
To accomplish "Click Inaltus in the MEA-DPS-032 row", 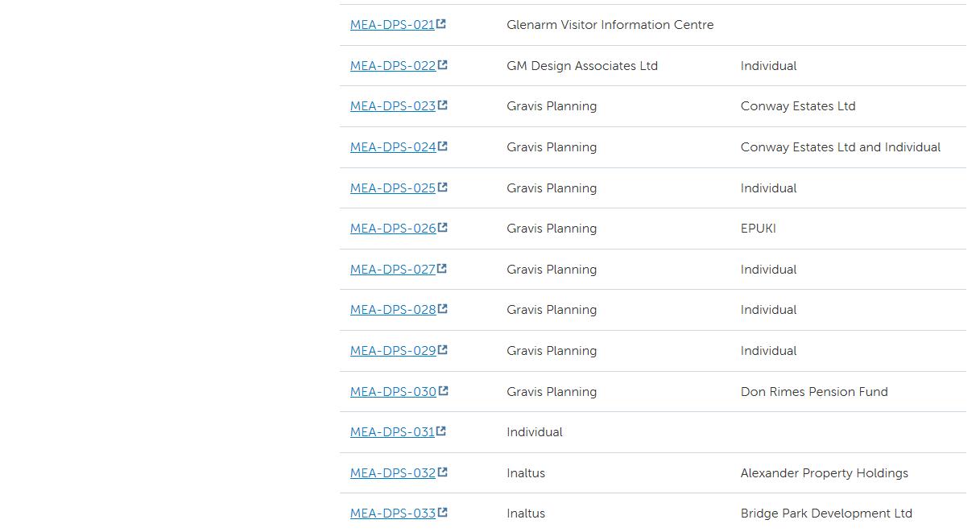I will pos(526,473).
